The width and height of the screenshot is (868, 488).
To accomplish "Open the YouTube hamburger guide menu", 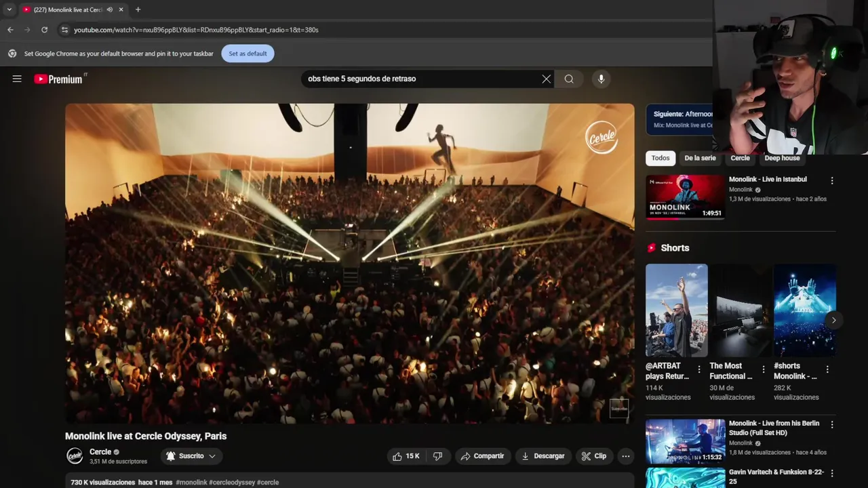I will pyautogui.click(x=17, y=79).
